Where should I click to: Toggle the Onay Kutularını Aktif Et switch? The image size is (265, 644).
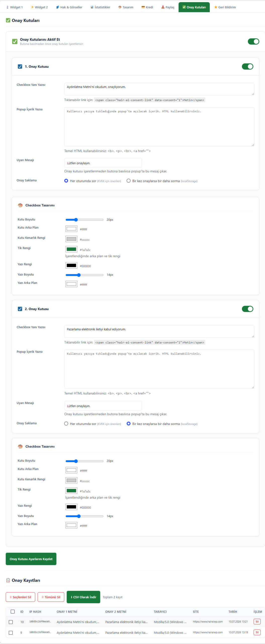tap(253, 41)
